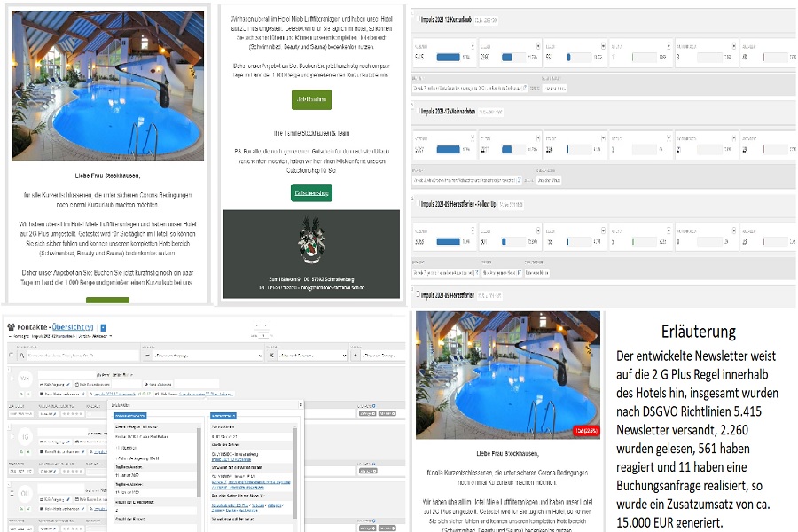The height and width of the screenshot is (532, 798).
Task: Tick the select-all checkbox beside contact search
Action: click(x=11, y=356)
